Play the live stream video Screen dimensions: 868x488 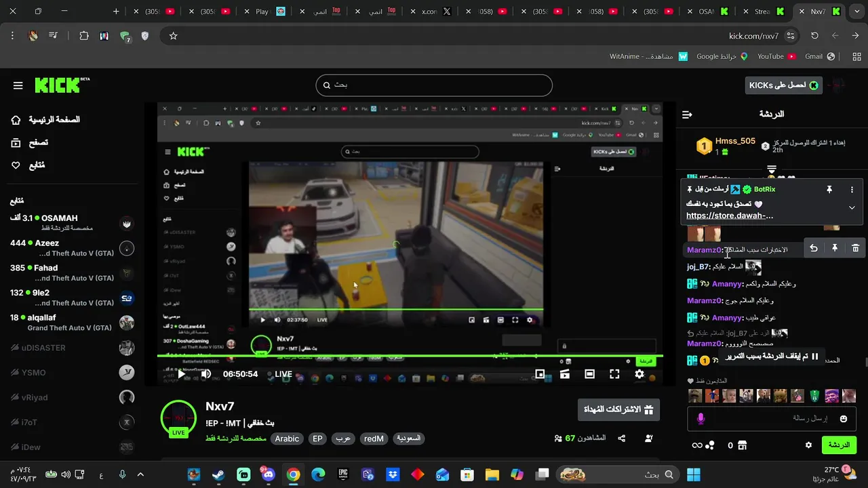(181, 374)
